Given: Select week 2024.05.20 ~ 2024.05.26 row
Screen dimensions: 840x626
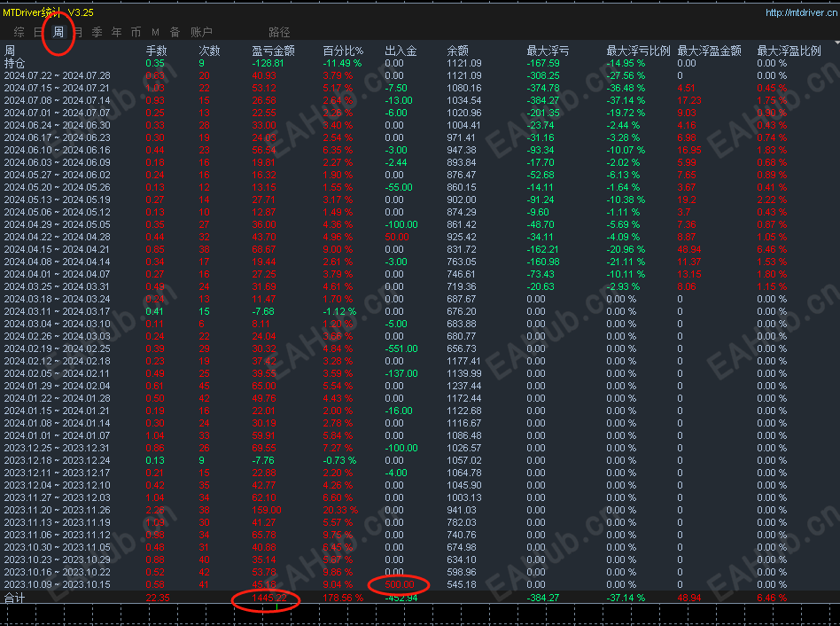Looking at the screenshot, I should pos(420,187).
